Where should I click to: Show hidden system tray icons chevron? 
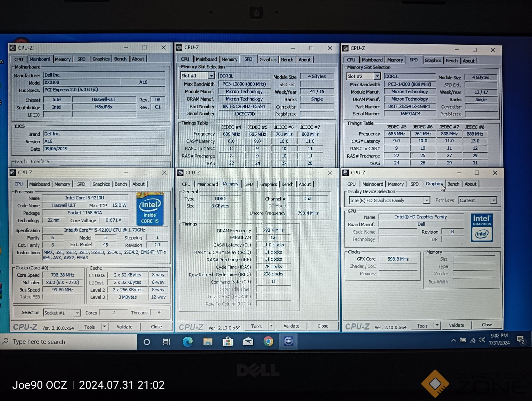(x=453, y=340)
